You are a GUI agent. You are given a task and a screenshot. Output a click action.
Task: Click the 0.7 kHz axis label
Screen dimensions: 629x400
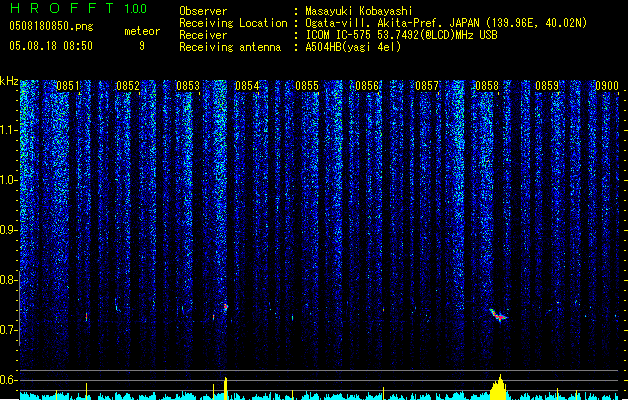(x=9, y=330)
